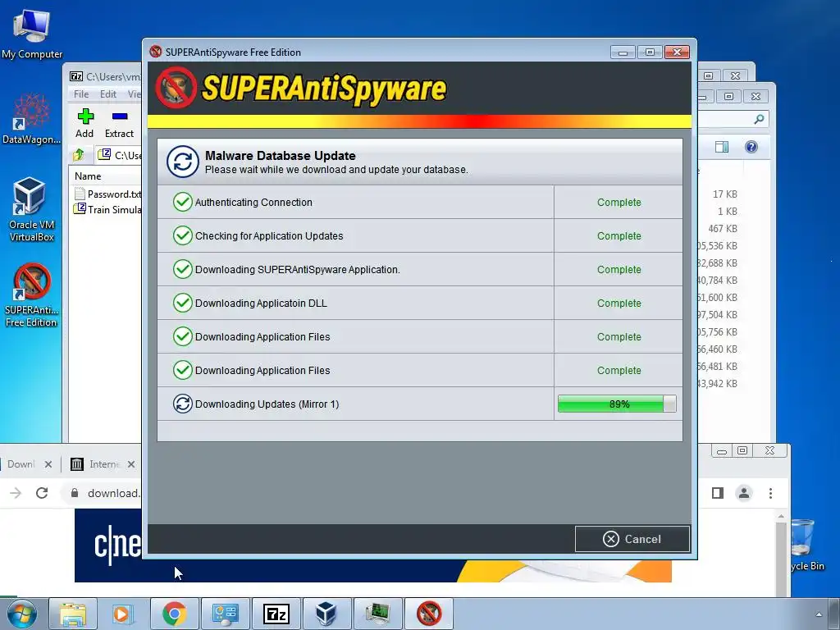840x630 pixels.
Task: Click checkmark beside Downloading Applicatoin DLL
Action: [183, 303]
